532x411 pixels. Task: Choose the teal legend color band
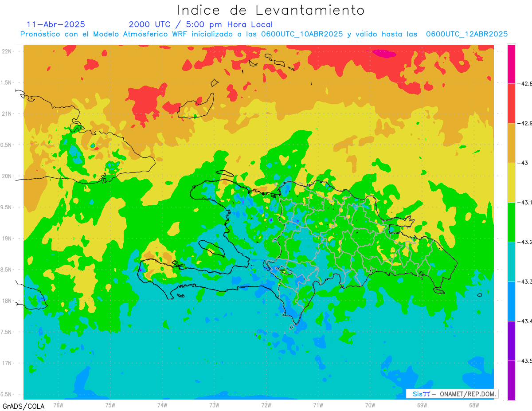tap(511, 262)
